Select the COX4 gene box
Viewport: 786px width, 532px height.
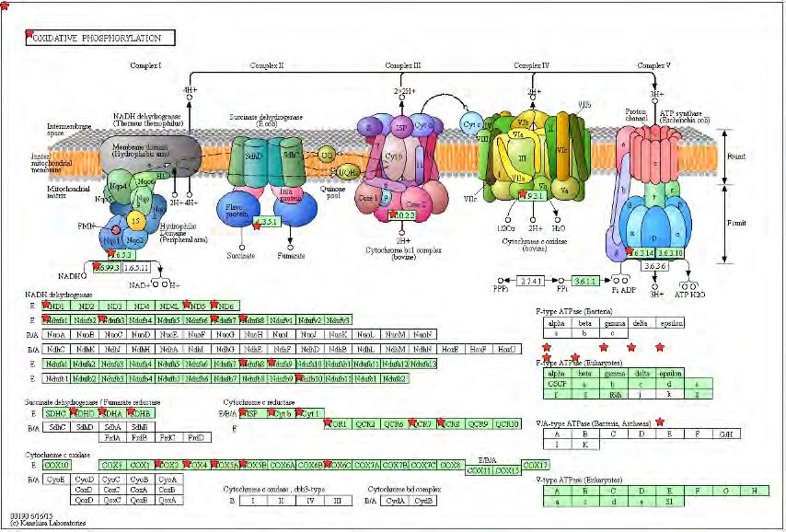point(198,466)
